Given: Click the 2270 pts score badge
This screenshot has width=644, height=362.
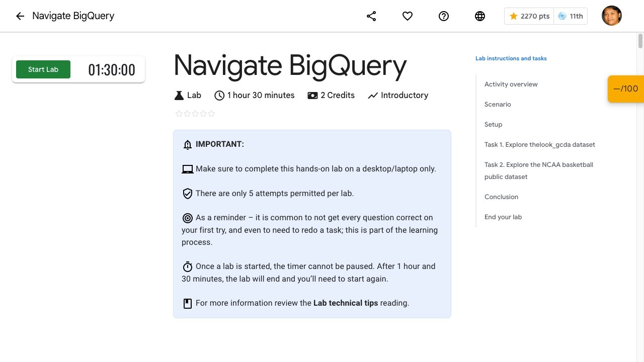Looking at the screenshot, I should (529, 16).
